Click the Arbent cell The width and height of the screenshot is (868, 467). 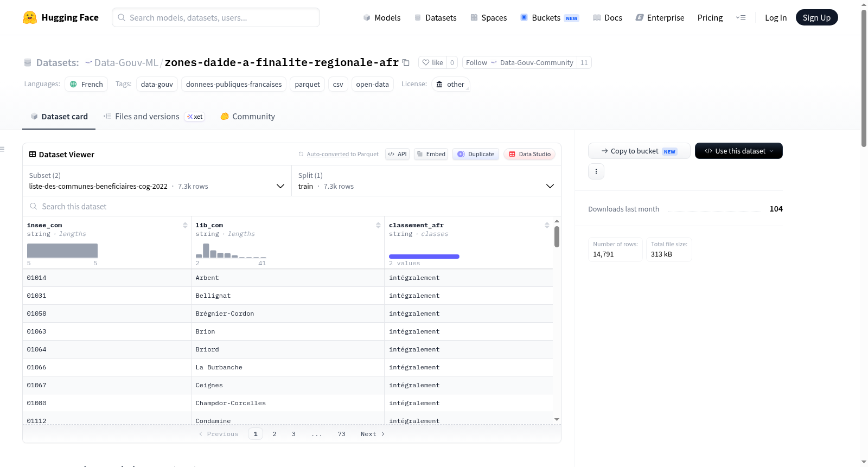point(288,278)
